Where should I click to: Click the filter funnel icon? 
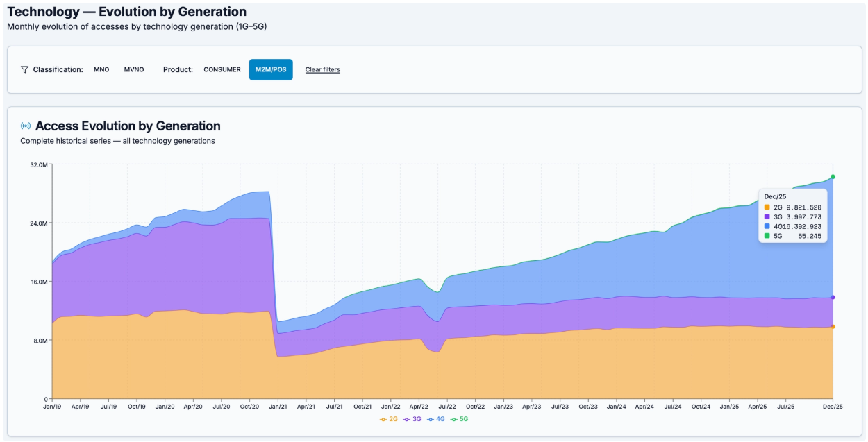(x=24, y=69)
